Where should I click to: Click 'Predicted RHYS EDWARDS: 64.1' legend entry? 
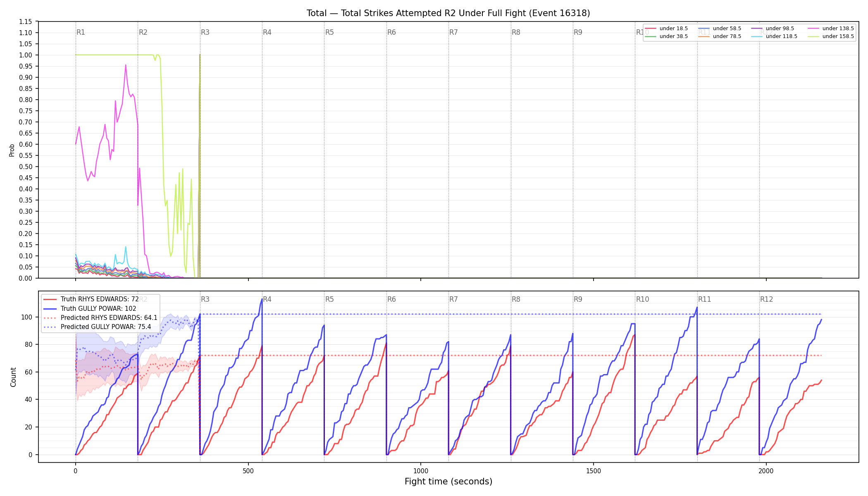(100, 318)
